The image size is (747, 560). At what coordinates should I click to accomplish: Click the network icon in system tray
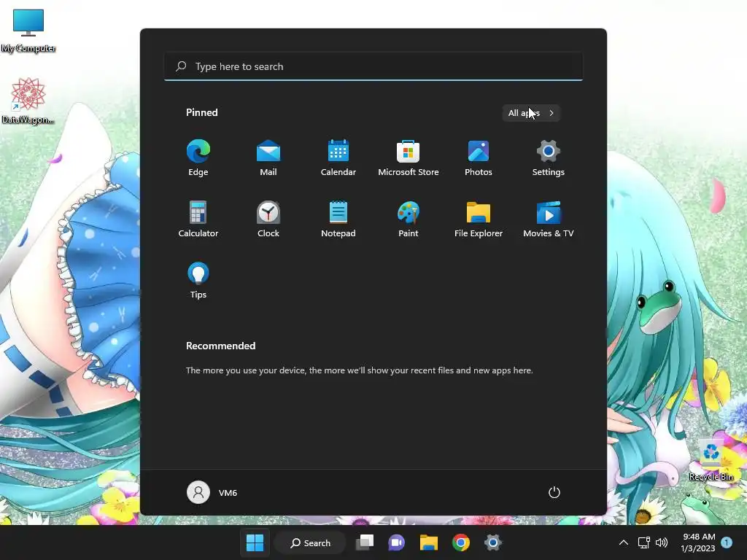pyautogui.click(x=644, y=542)
